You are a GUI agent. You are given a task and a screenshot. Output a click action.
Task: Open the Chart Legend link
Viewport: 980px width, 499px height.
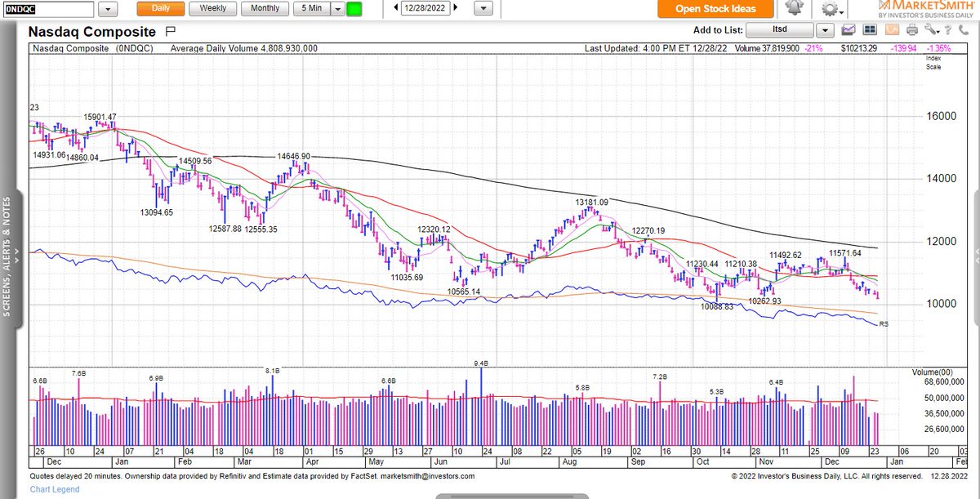55,490
